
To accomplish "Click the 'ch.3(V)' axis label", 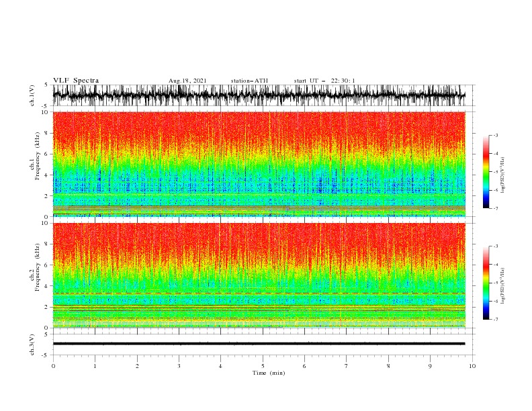I will tap(32, 345).
